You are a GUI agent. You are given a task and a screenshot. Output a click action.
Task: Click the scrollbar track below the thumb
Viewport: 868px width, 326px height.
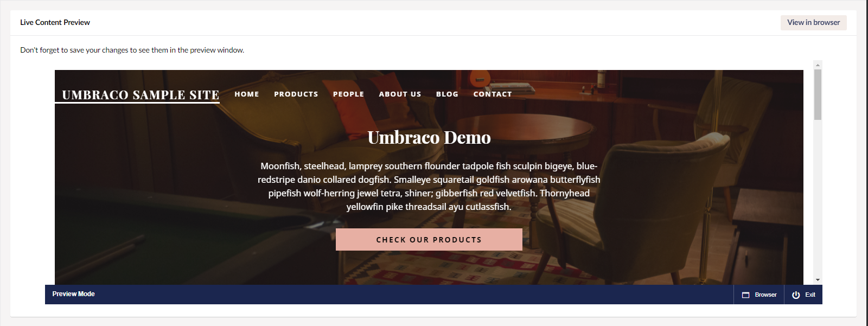coord(818,198)
